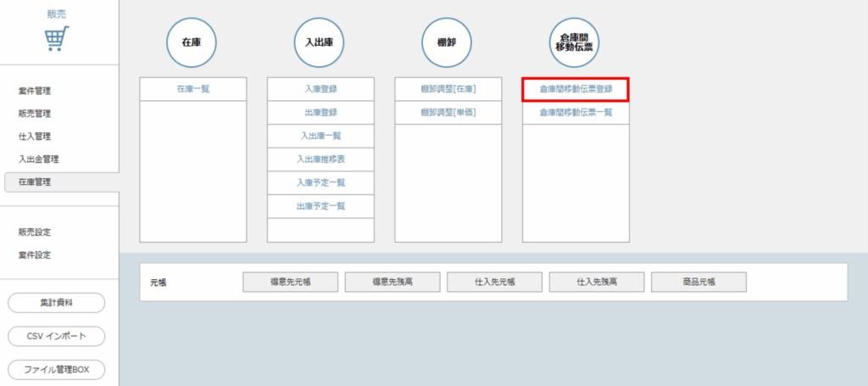
Task: Select 在庫管理 sidebar menu item
Action: coord(36,182)
